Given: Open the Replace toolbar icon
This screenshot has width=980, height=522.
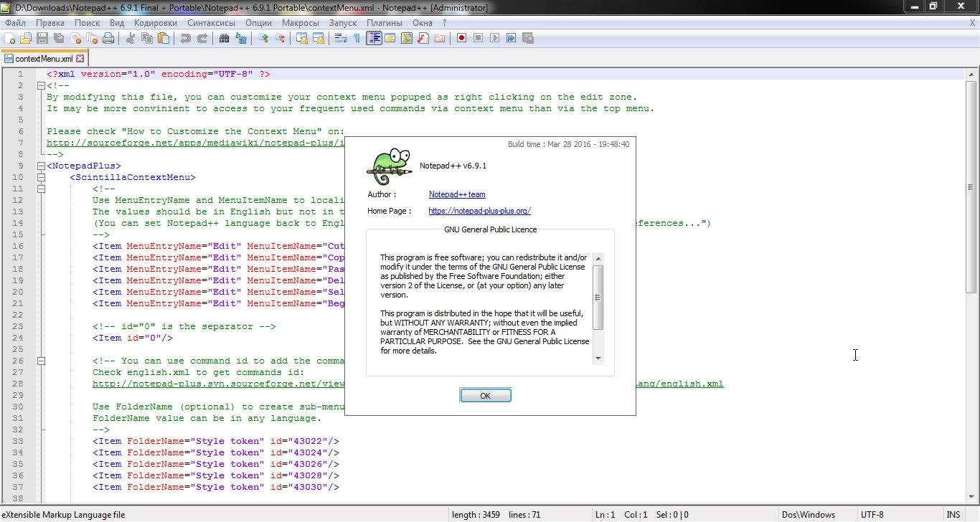Looking at the screenshot, I should click(241, 38).
